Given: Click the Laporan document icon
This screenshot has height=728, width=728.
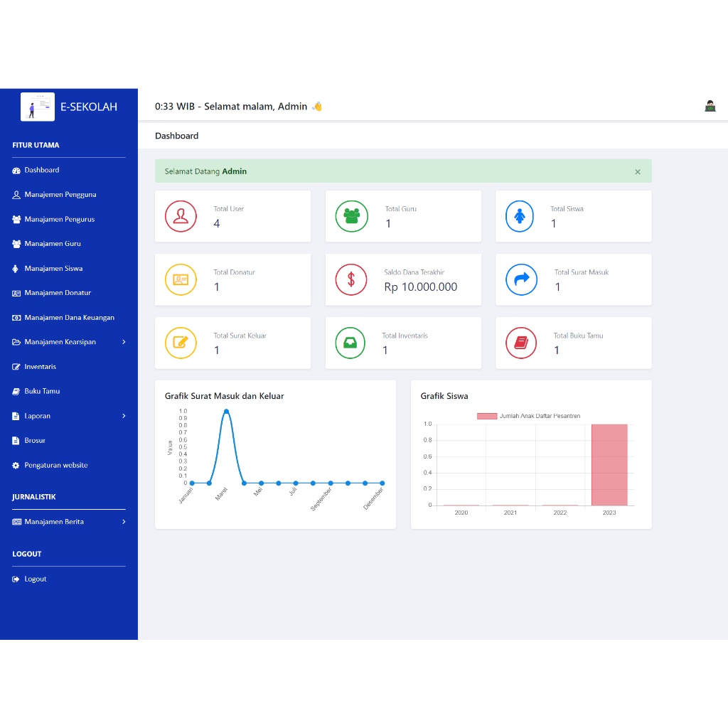Looking at the screenshot, I should pyautogui.click(x=16, y=416).
